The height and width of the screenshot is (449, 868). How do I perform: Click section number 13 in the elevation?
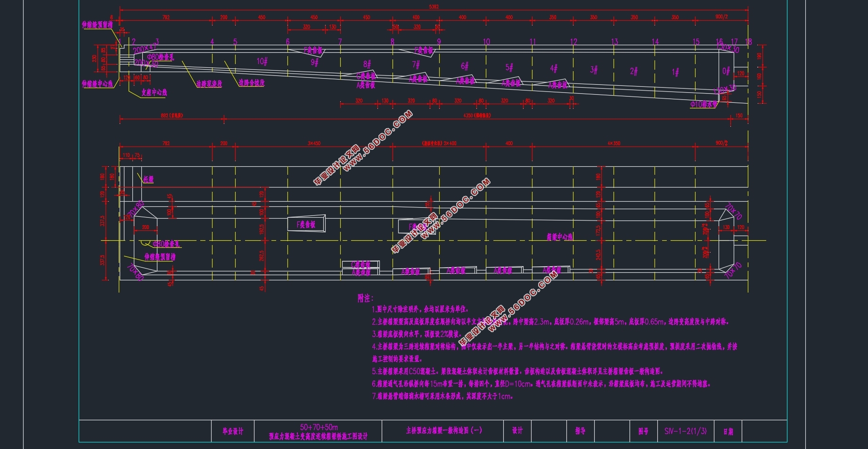pyautogui.click(x=614, y=41)
